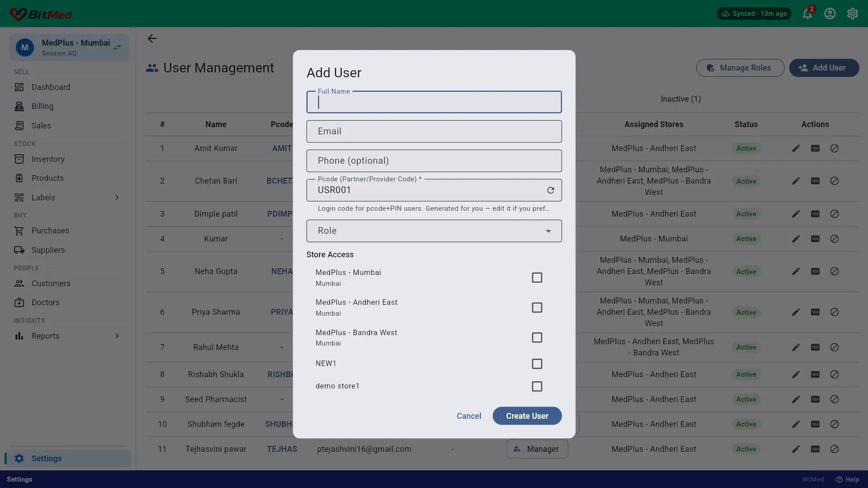Screen dimensions: 868x488
Task: Focus the Email field
Action: [x=434, y=132]
